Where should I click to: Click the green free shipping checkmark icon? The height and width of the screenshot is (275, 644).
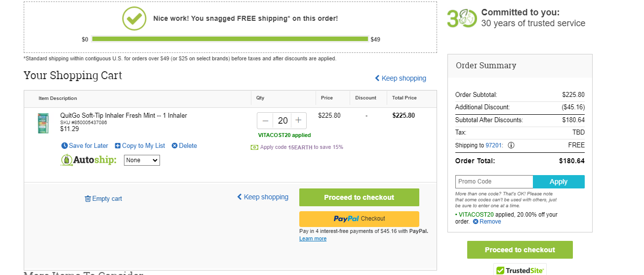[134, 19]
